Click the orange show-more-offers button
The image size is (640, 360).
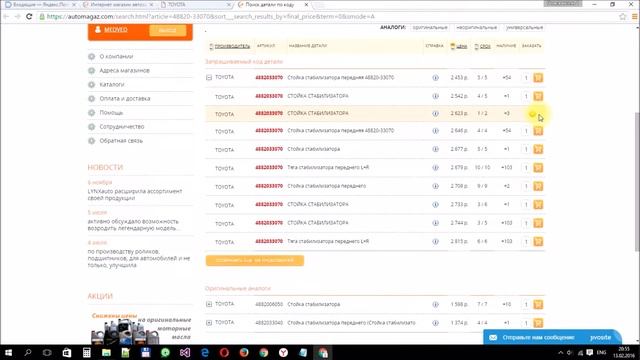[255, 260]
